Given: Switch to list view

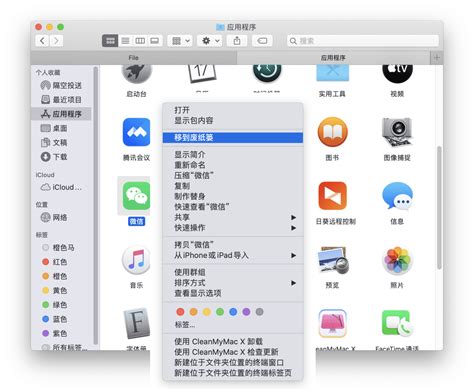Looking at the screenshot, I should pos(125,41).
